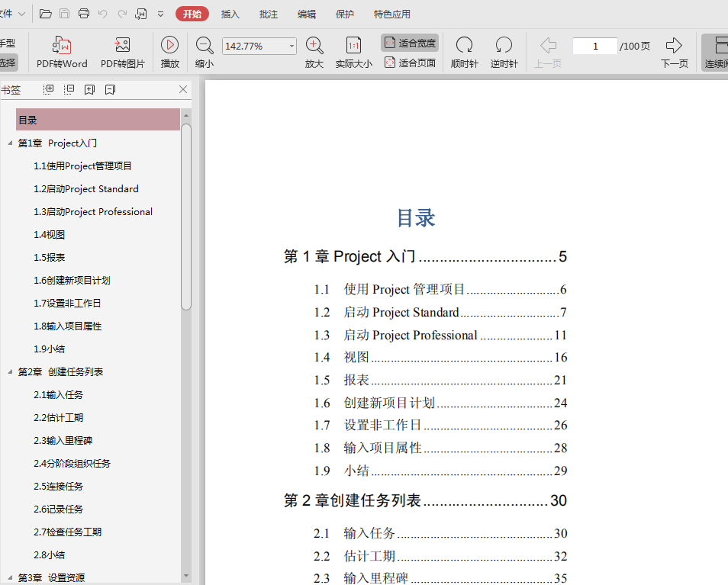The height and width of the screenshot is (585, 728).
Task: Open bookmark 1.6创建新项目计划
Action: (x=72, y=280)
